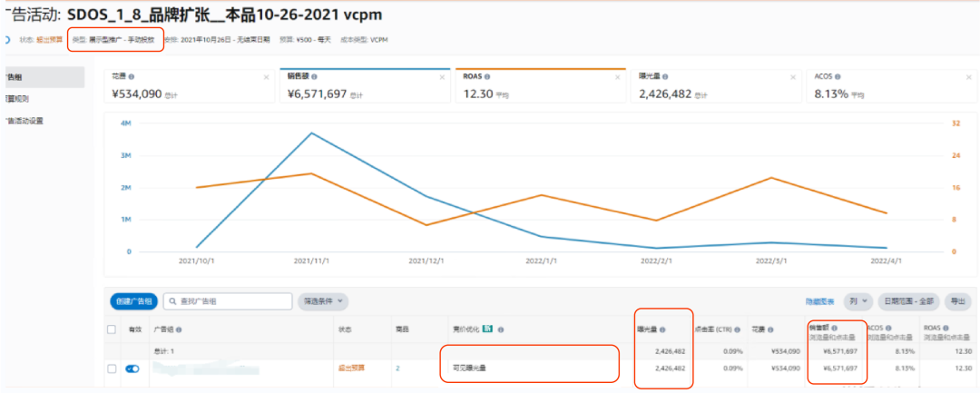Click the 创建广告组 button
980x393 pixels.
(133, 301)
